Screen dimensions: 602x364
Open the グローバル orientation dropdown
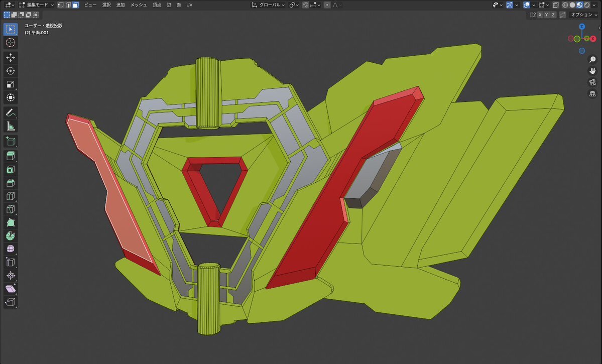(269, 5)
